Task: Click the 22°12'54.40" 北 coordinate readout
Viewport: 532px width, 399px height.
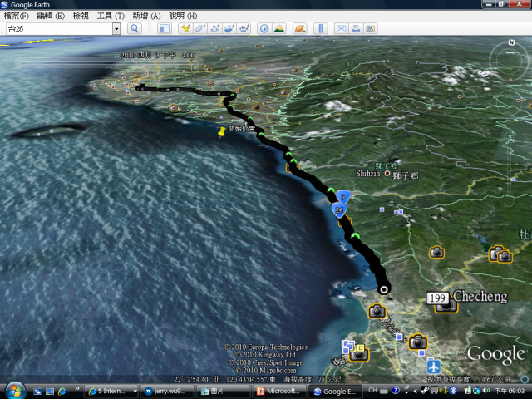Action: 197,379
